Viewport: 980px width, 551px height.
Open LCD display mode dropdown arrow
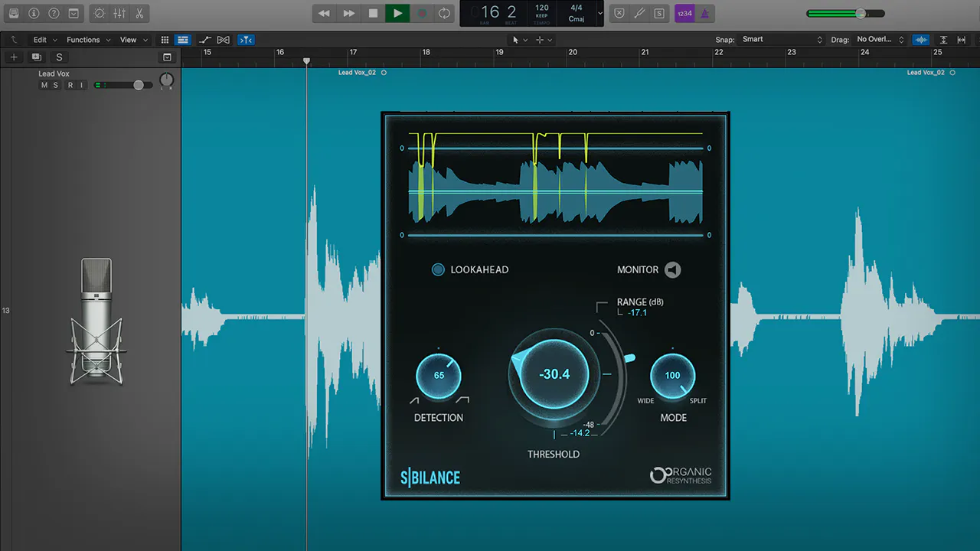599,13
